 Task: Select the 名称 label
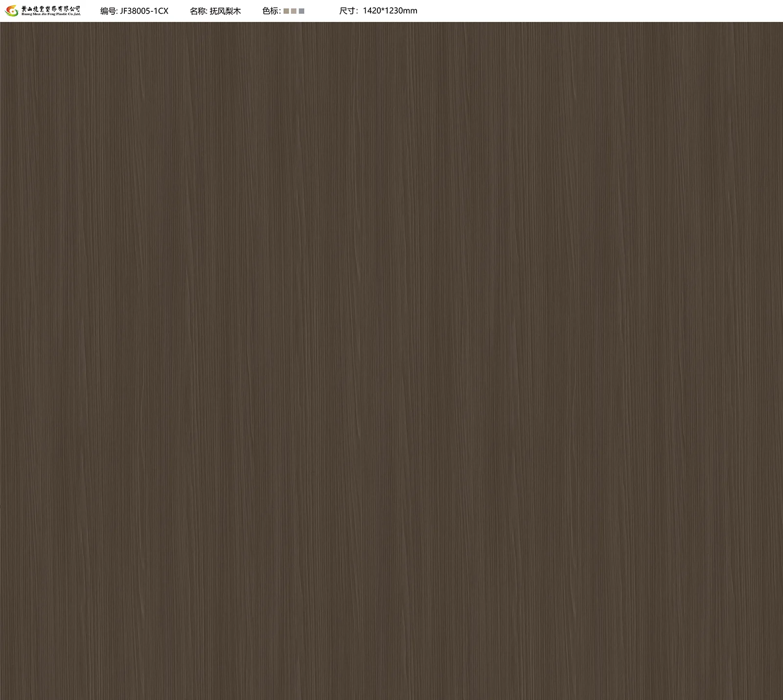198,11
